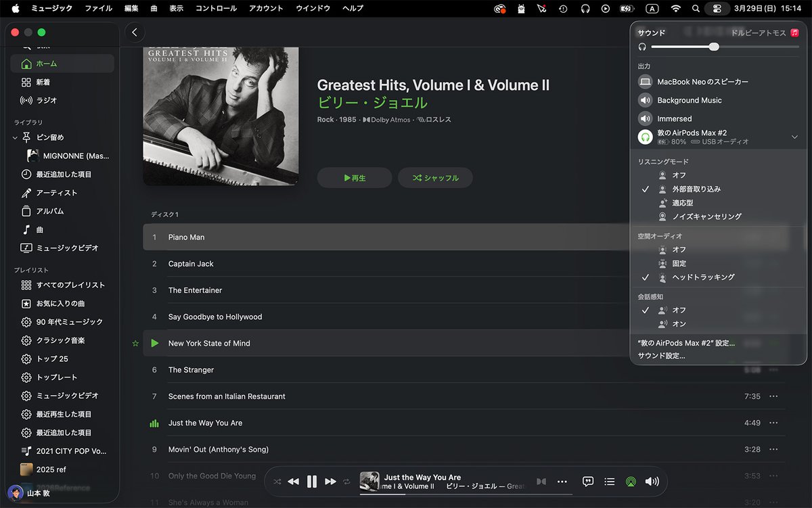Open the 表示 menu

(x=176, y=8)
